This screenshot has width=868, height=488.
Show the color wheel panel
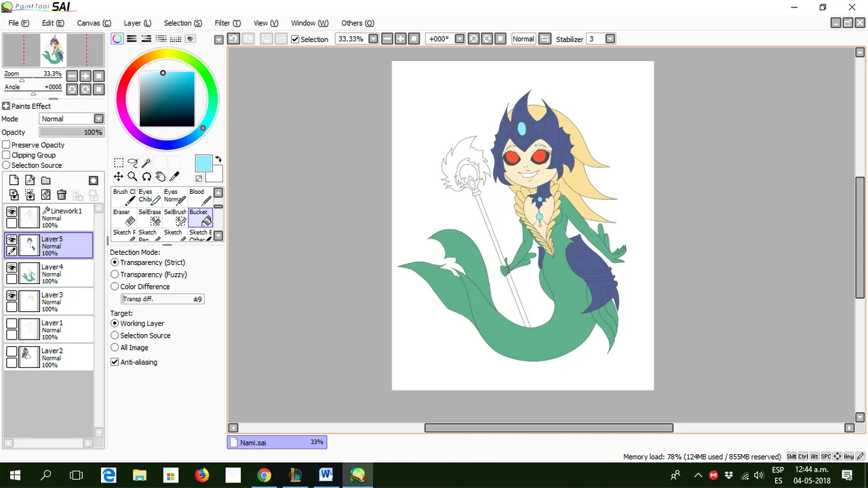(x=117, y=39)
